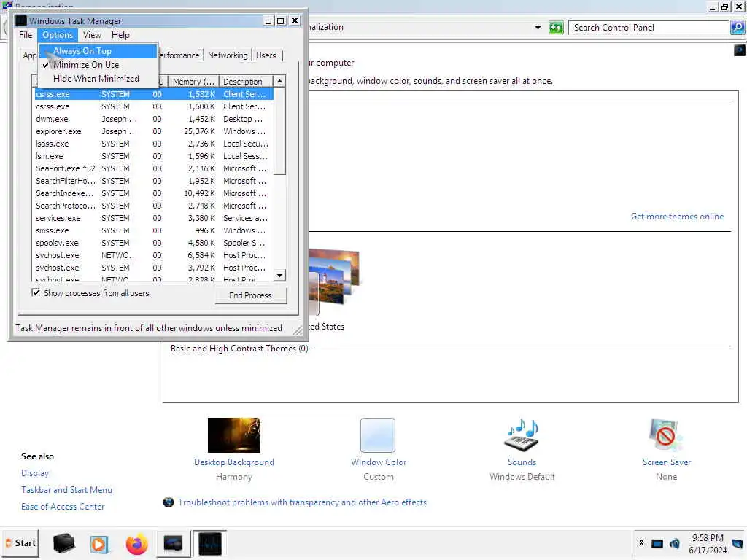The height and width of the screenshot is (560, 747).
Task: Open Troubleshoot transparency and Aero effects link
Action: pos(302,502)
